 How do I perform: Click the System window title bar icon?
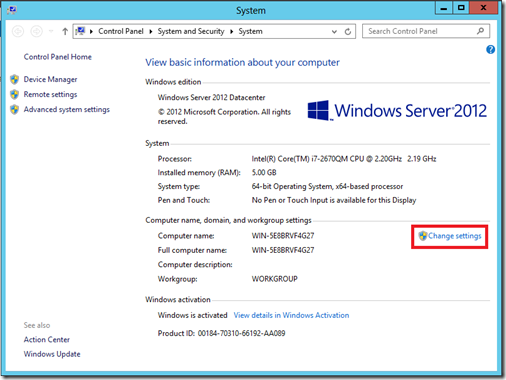(x=12, y=10)
